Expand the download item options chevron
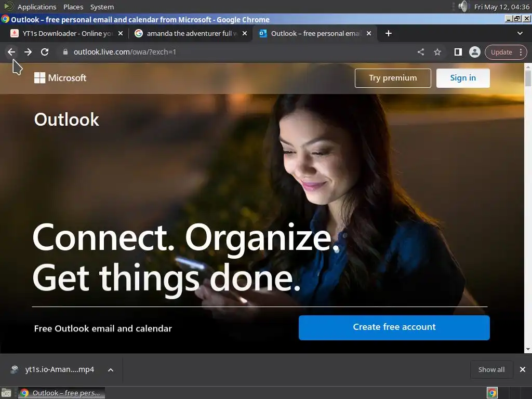The image size is (532, 399). (x=111, y=370)
